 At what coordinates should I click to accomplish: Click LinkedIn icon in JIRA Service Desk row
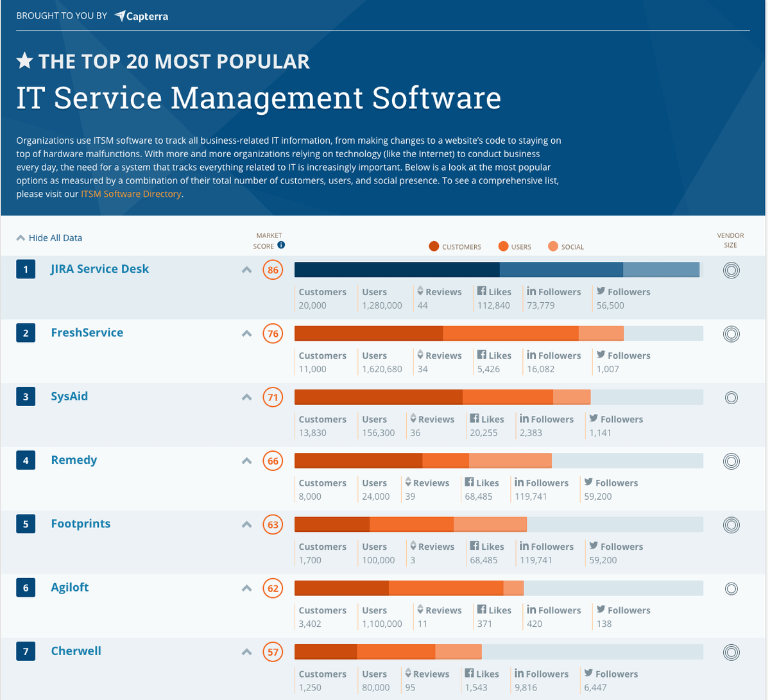tap(531, 291)
